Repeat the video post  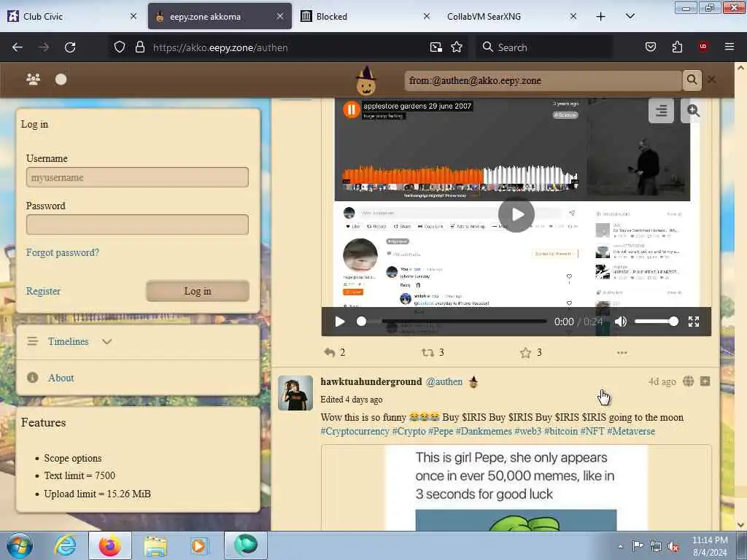427,352
